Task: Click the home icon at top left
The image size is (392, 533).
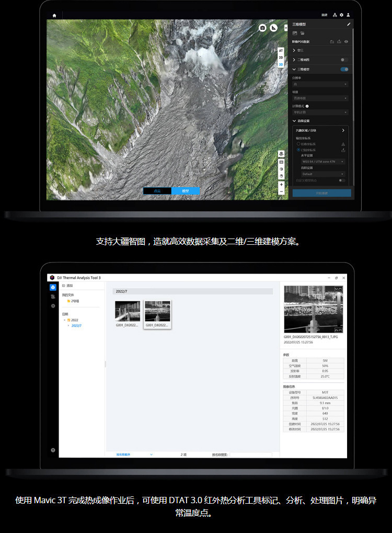Action: (x=54, y=15)
